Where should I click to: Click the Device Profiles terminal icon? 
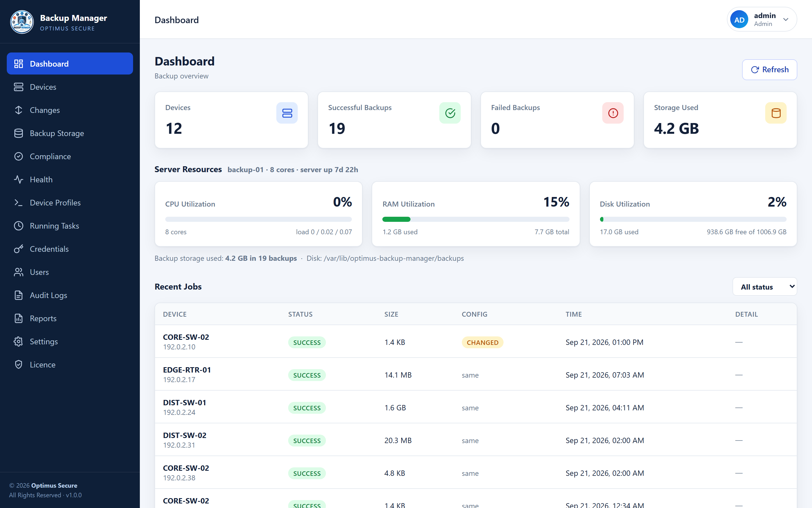18,203
